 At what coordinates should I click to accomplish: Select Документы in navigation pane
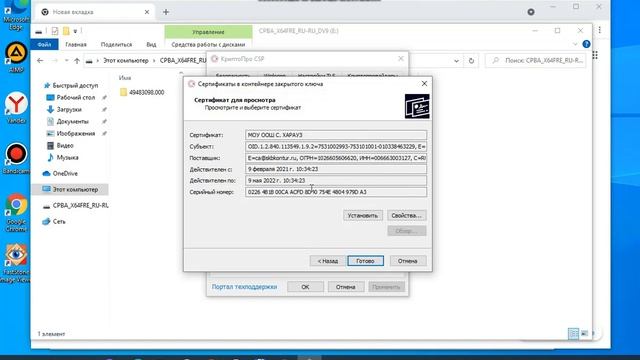(68, 121)
